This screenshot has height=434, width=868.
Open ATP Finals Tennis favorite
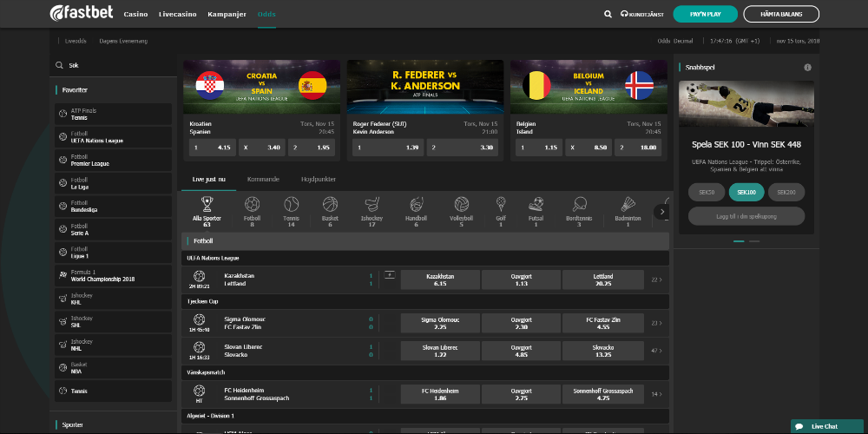(113, 114)
